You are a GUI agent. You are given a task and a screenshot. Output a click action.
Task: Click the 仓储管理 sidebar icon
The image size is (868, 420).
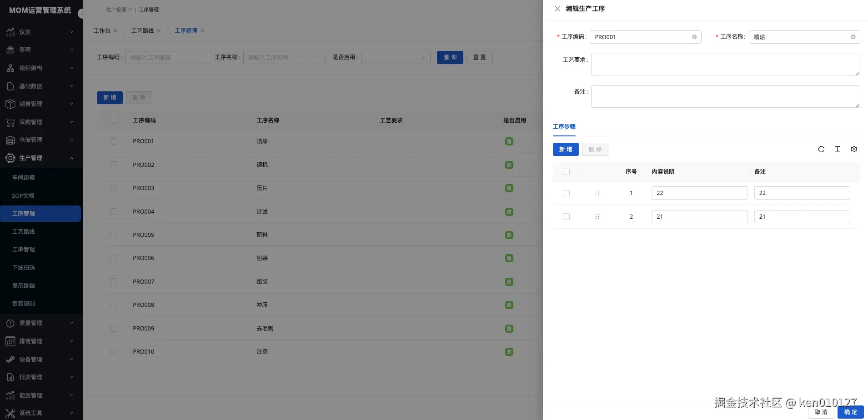tap(10, 140)
